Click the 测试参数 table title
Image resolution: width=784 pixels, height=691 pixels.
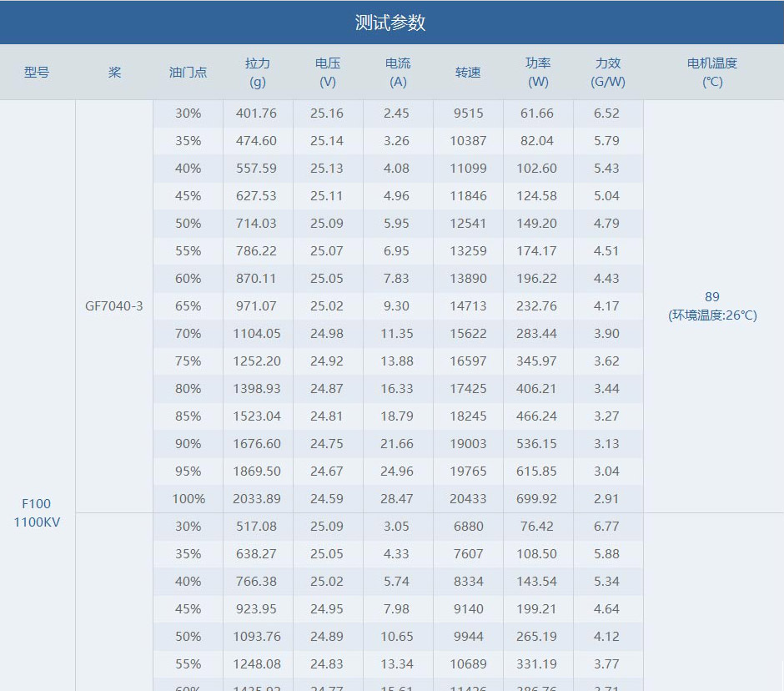(390, 23)
